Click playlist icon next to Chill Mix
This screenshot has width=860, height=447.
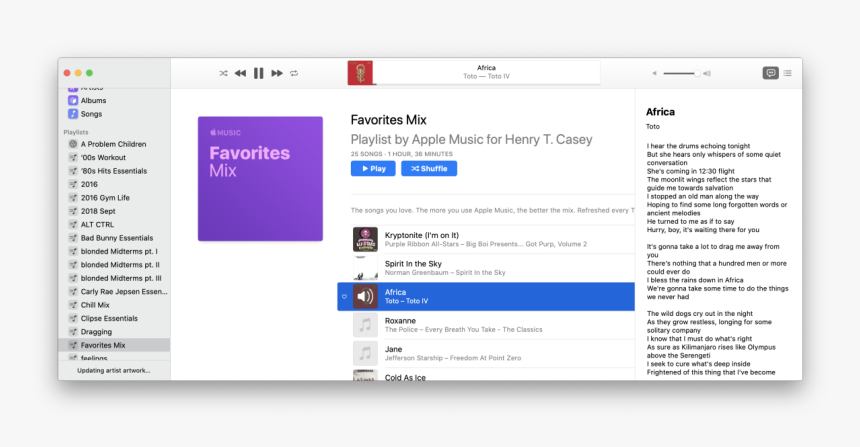(73, 305)
